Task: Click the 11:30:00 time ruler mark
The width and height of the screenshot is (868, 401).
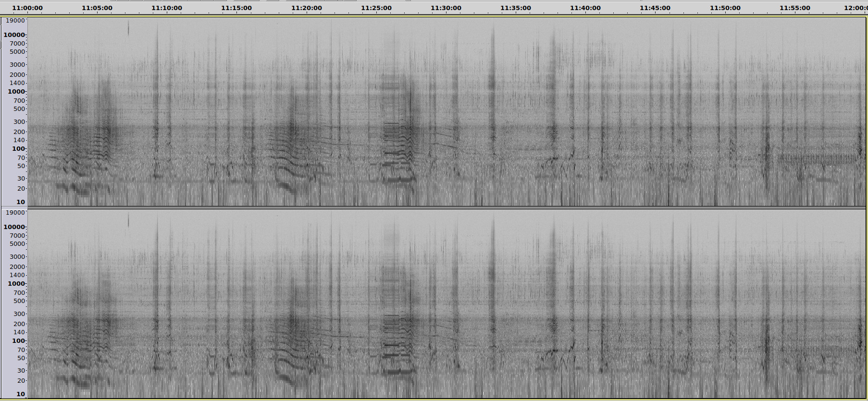Action: coord(446,8)
